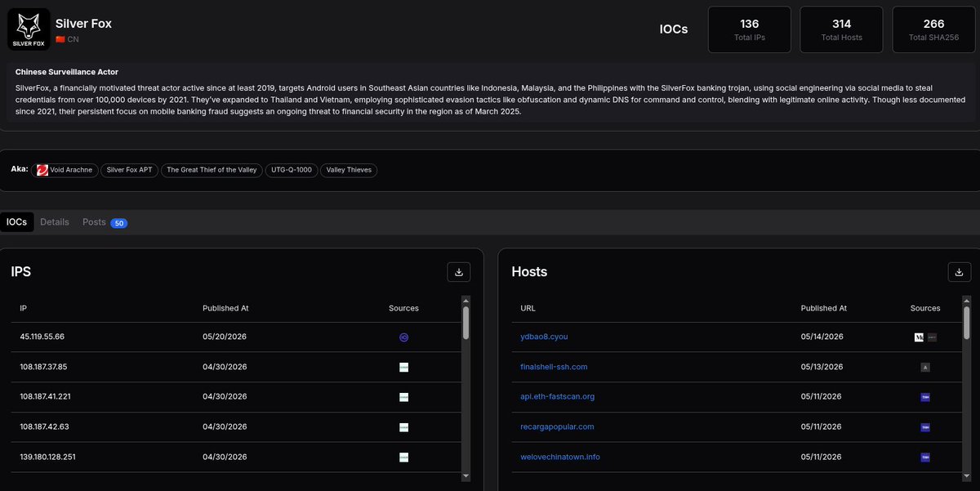Select IP address 108.187.37.85
This screenshot has height=491, width=980.
click(x=44, y=367)
